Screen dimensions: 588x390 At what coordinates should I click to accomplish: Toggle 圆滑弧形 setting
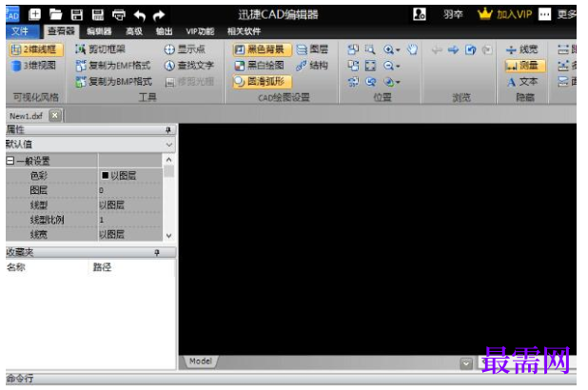(262, 82)
